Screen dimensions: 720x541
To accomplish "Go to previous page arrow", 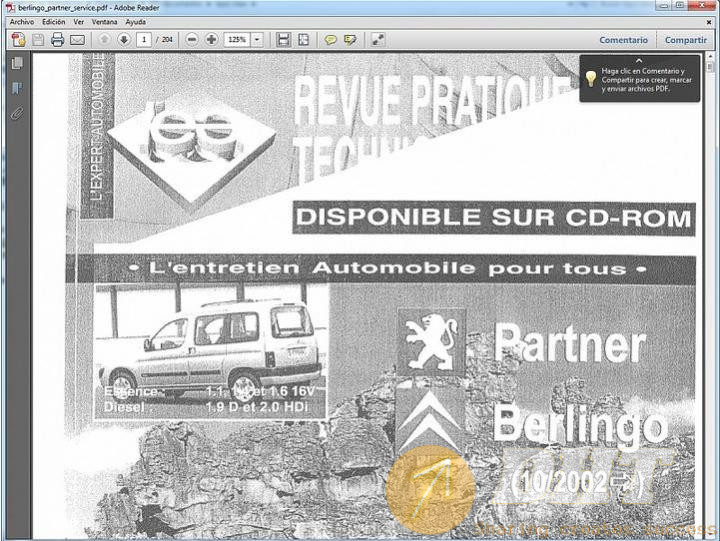I will [x=105, y=40].
